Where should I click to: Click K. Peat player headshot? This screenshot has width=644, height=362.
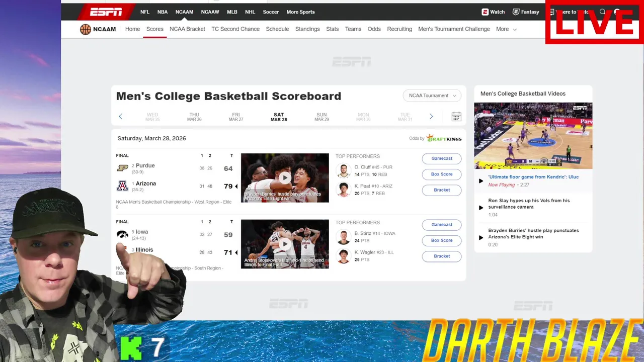343,190
